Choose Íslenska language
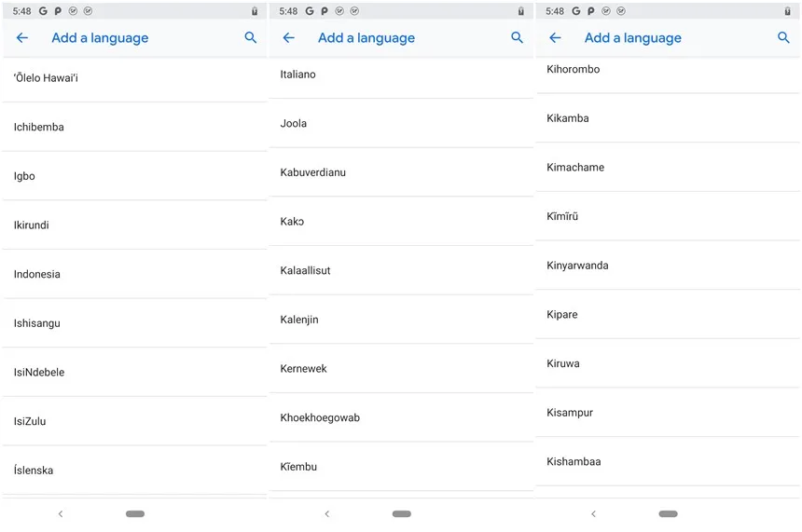Viewport: 802px width, 532px height. tap(135, 471)
